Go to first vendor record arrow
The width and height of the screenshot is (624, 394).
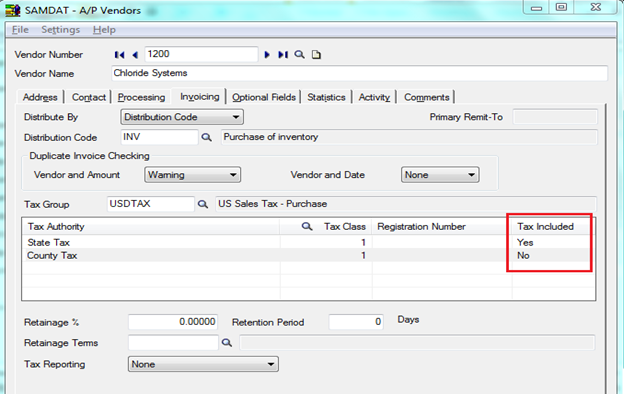click(x=119, y=55)
